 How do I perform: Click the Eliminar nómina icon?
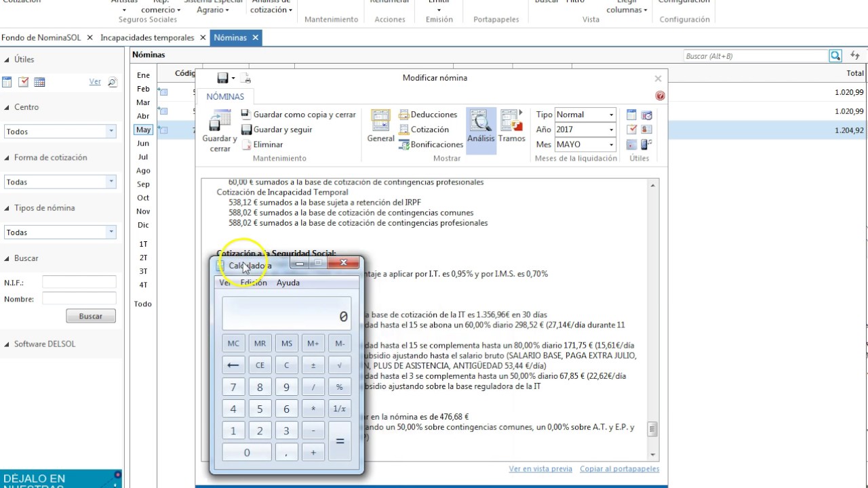[247, 144]
